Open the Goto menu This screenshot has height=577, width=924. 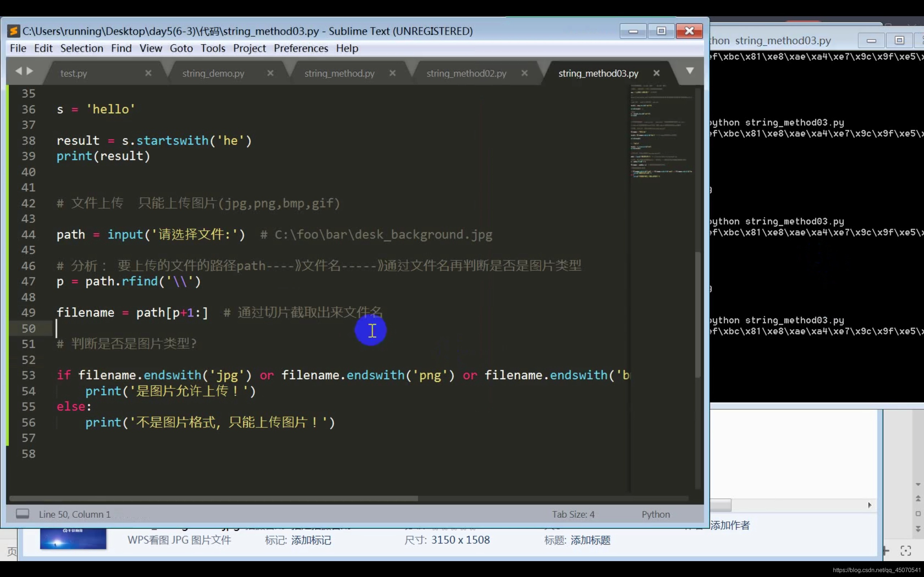pos(181,48)
